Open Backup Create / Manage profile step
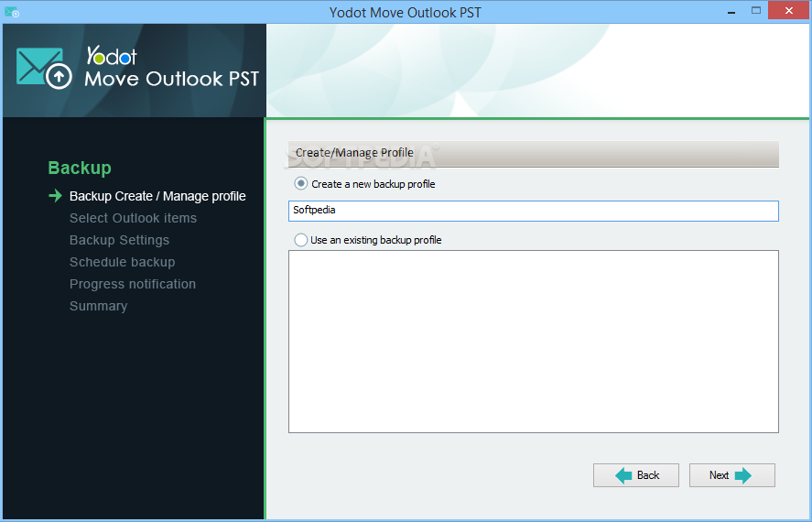The image size is (812, 522). 157,196
